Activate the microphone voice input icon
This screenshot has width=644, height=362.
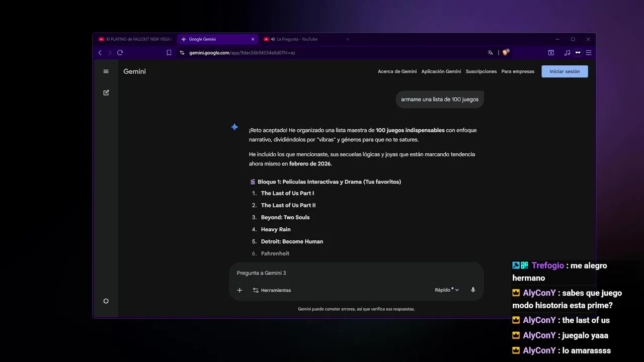pyautogui.click(x=473, y=290)
